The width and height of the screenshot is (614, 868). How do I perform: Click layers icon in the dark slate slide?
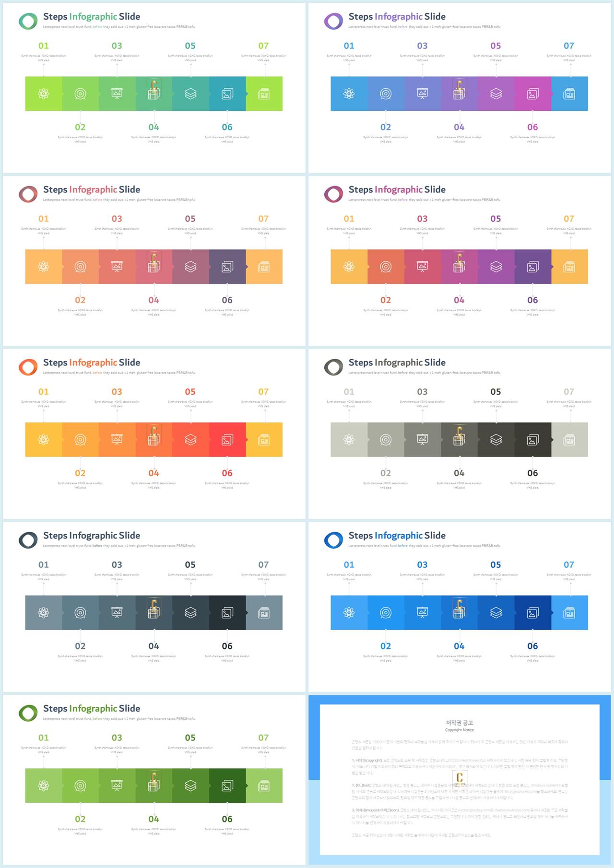(x=190, y=613)
